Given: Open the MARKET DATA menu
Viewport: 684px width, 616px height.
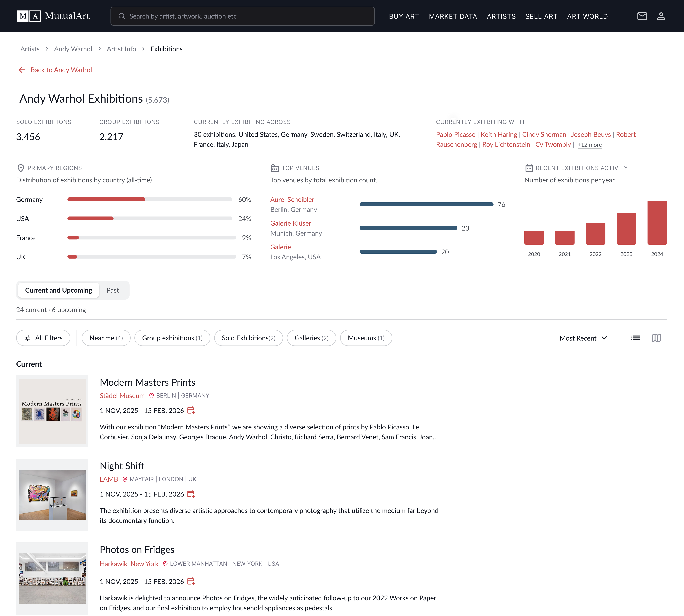Looking at the screenshot, I should [x=453, y=16].
